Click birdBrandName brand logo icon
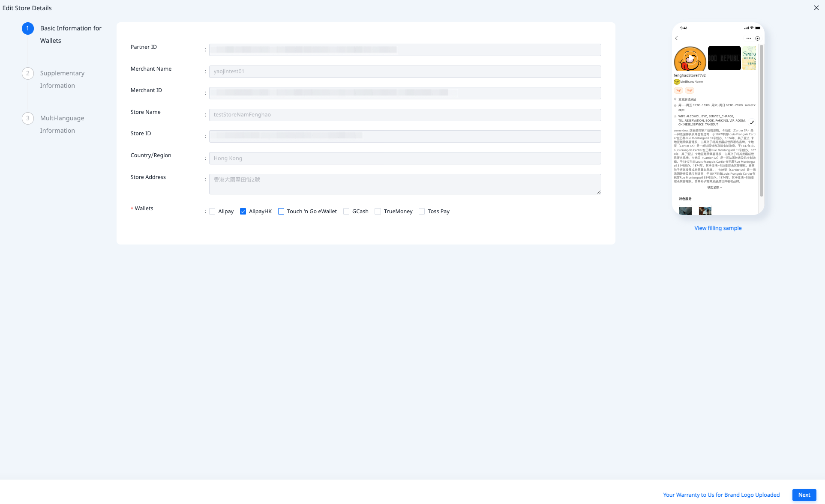Screen dimensions: 825x504 coord(677,82)
